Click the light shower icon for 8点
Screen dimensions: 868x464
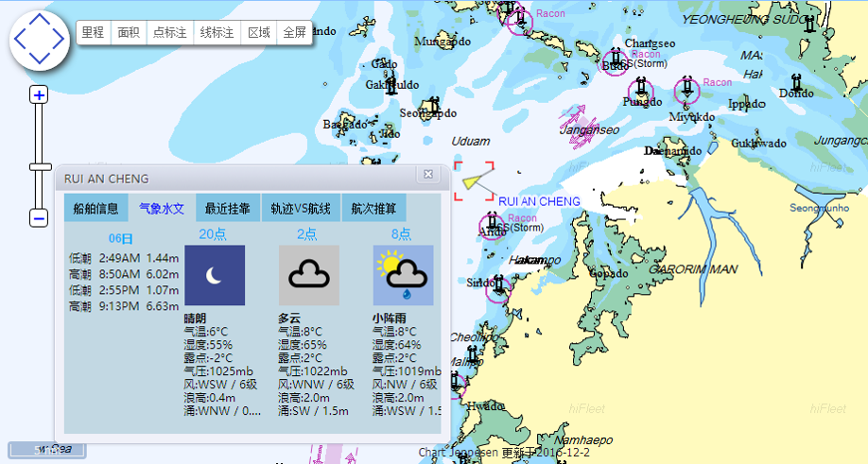click(403, 275)
